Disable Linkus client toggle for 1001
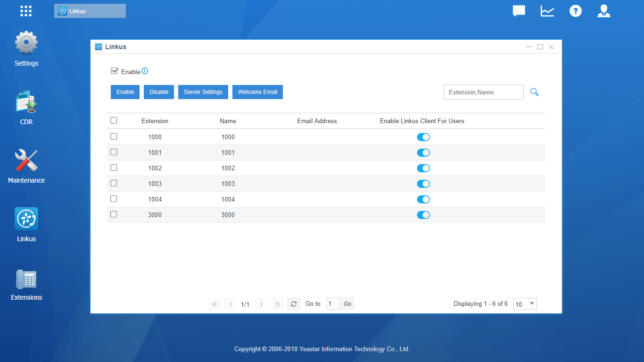 [423, 152]
